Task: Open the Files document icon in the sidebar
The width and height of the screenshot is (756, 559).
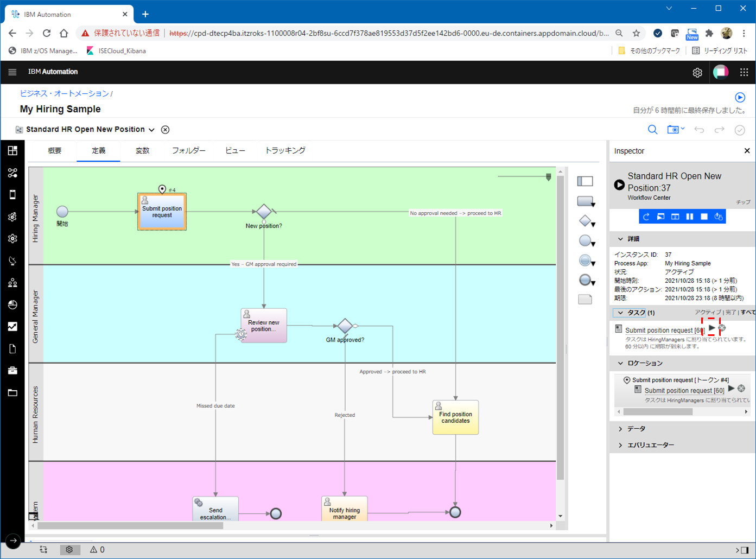Action: (12, 349)
